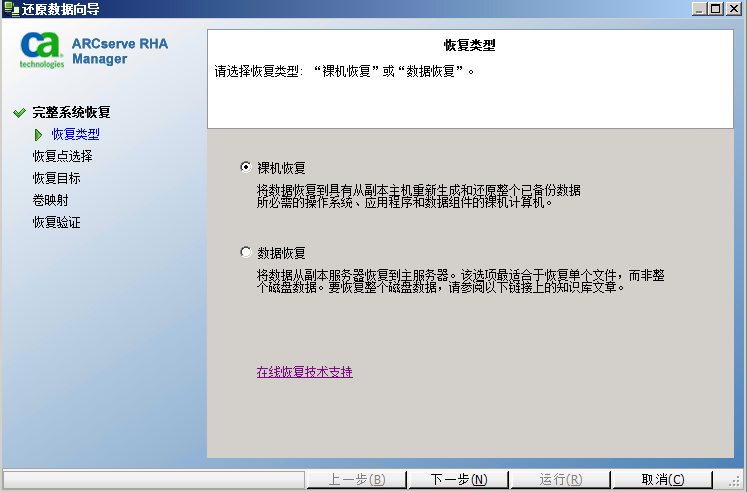Click the 数据恢复 description text

click(460, 281)
